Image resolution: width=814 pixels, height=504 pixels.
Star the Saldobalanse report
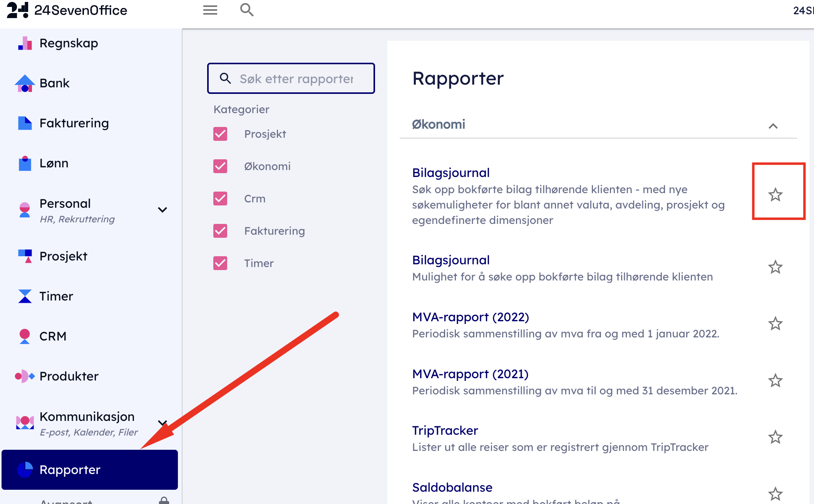(x=775, y=494)
